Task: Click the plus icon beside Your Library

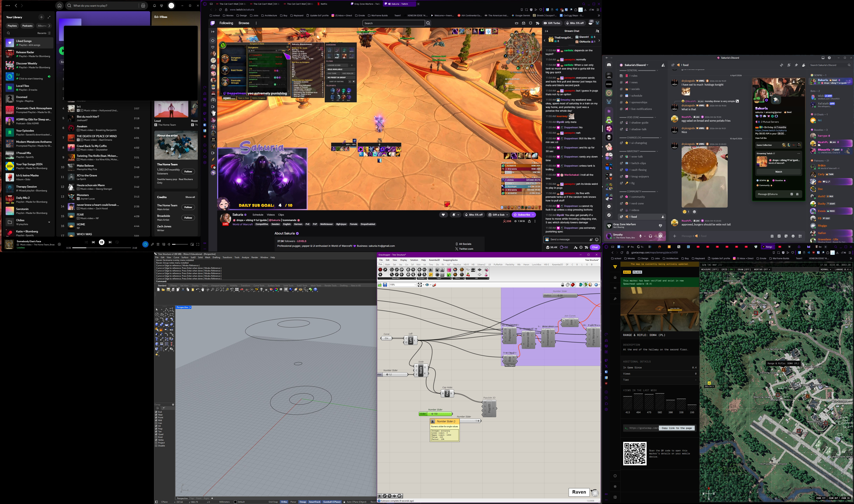Action: (x=41, y=17)
